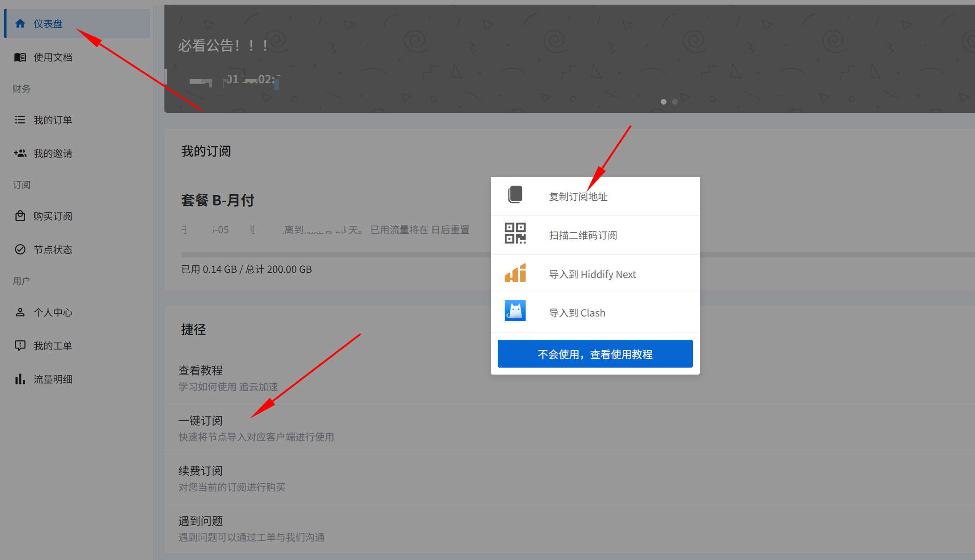Viewport: 975px width, 560px height.
Task: Click the QR code scan icon
Action: (x=515, y=233)
